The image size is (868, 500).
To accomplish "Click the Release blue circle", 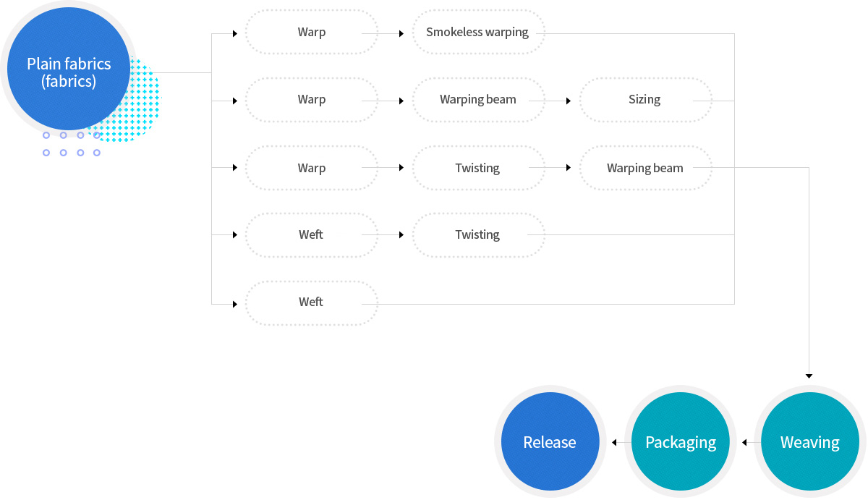I will point(550,442).
